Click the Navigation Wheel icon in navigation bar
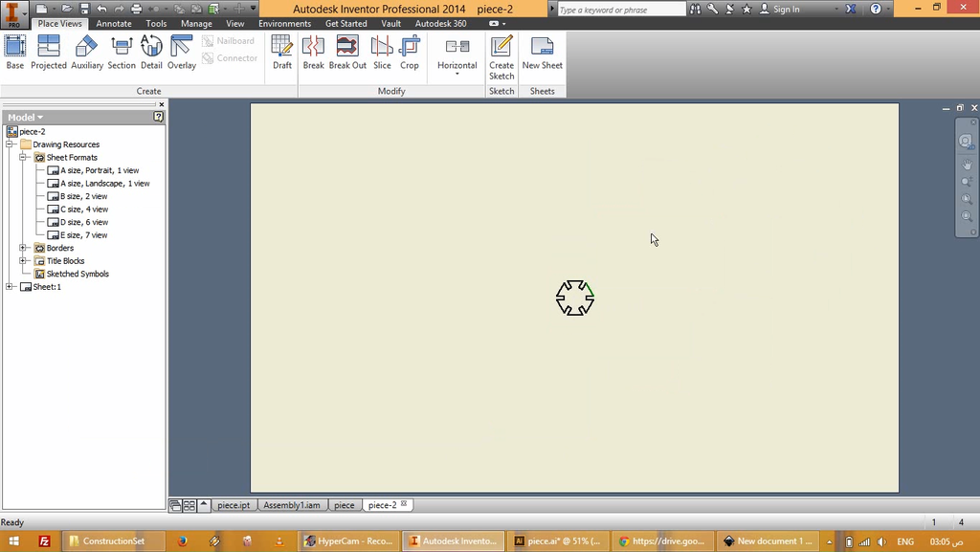 [x=967, y=142]
